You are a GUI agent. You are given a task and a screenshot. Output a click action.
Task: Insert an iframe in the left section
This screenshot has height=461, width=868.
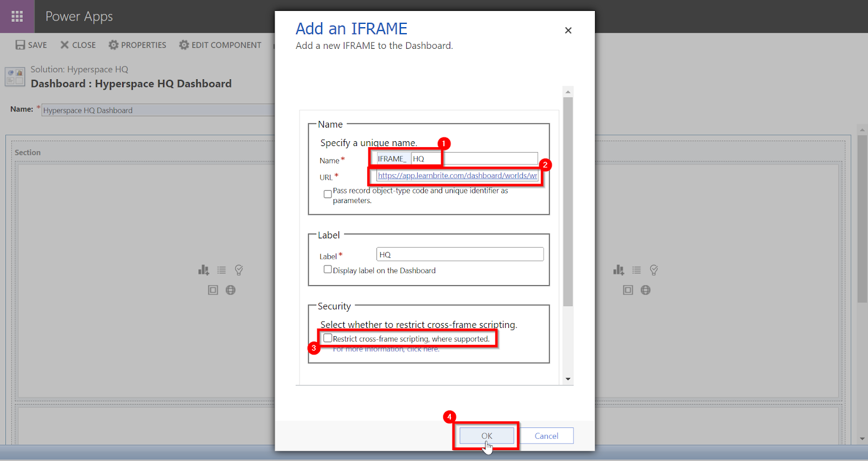click(x=213, y=290)
